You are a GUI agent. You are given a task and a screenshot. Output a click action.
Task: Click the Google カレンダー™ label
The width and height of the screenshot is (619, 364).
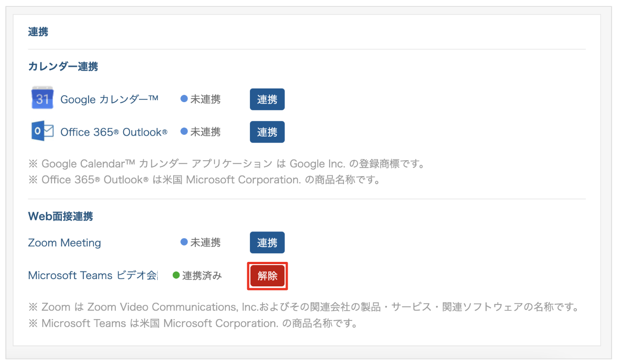110,99
